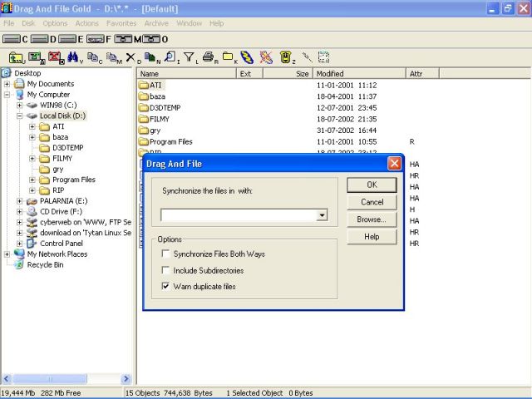
Task: Enable Synchronize Files Both Ways checkbox
Action: coord(165,254)
